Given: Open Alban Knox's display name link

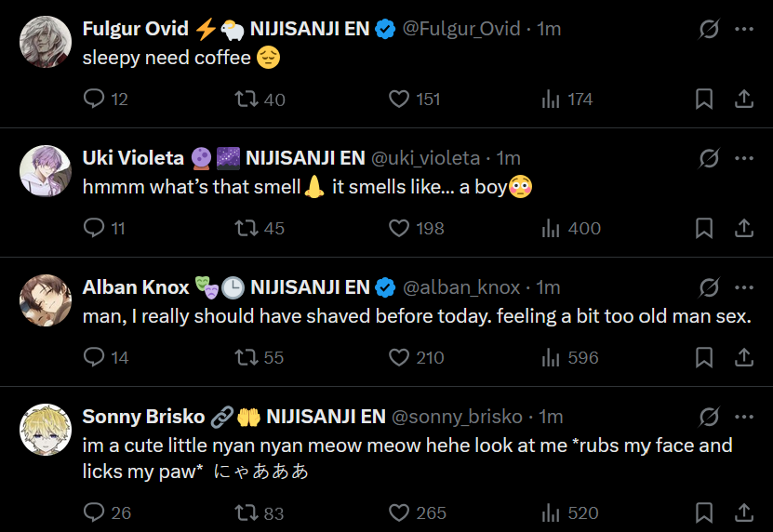Looking at the screenshot, I should tap(136, 287).
